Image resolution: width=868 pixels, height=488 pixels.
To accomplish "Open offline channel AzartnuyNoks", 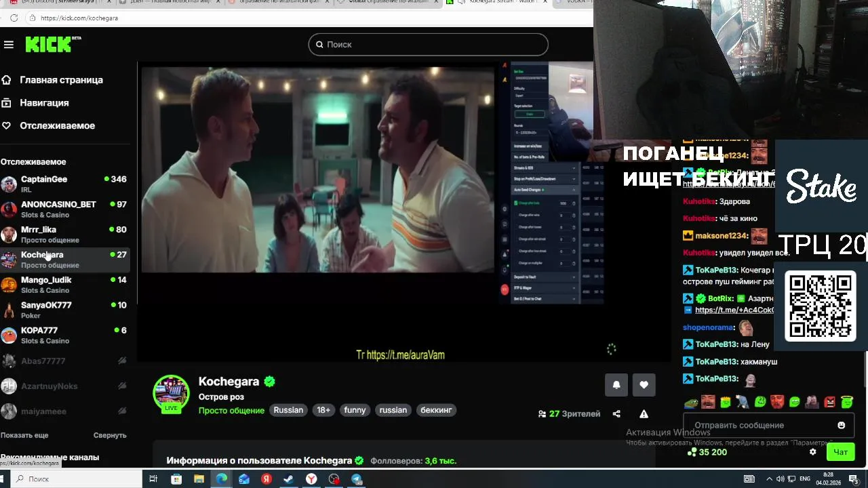I will point(65,386).
